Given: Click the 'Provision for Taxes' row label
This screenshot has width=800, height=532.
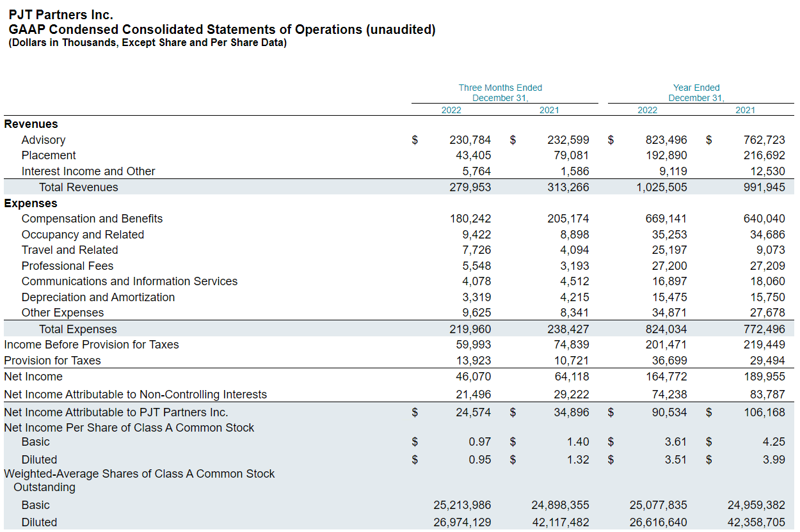Looking at the screenshot, I should pyautogui.click(x=52, y=361).
